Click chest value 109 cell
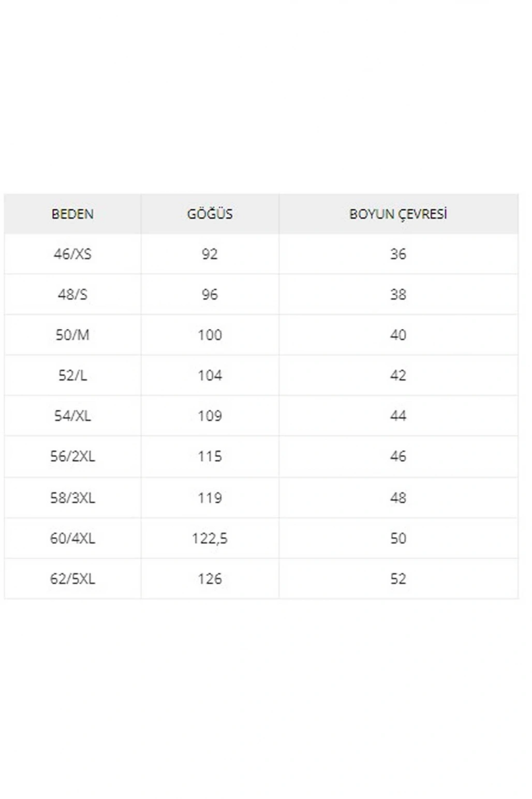Screen dimensions: 532x799 click(210, 416)
